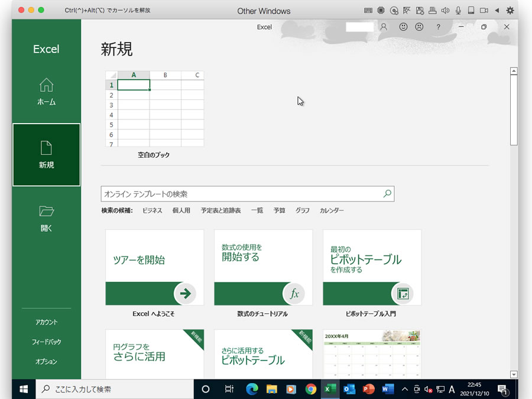Click the VM keyboard icon in title bar
Image resolution: width=532 pixels, height=399 pixels.
pyautogui.click(x=368, y=11)
